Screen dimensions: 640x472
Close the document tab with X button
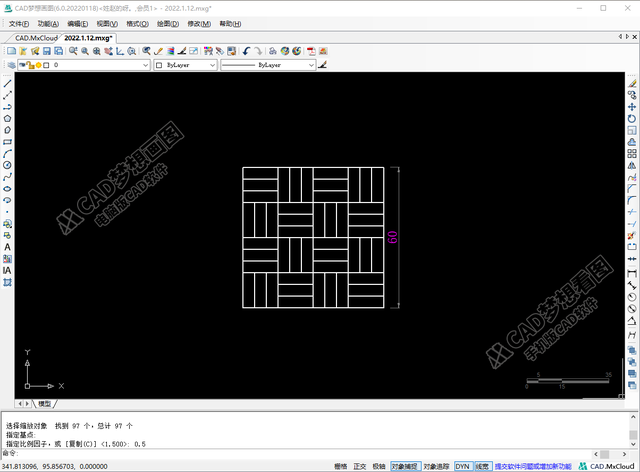click(x=635, y=37)
